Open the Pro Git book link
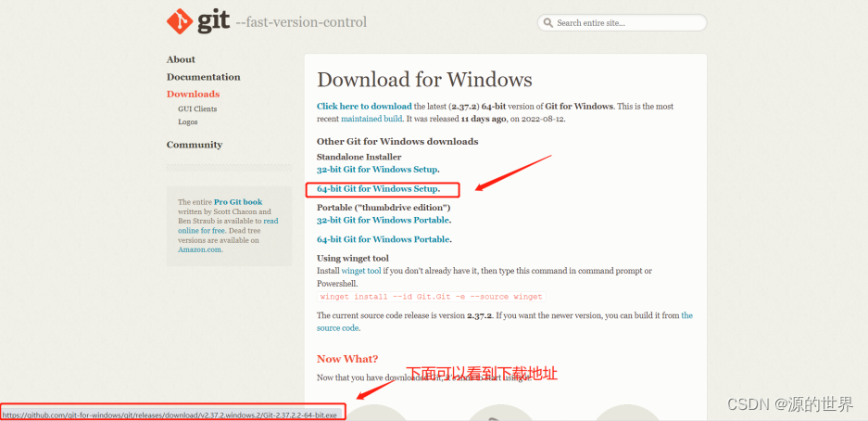 coord(238,202)
